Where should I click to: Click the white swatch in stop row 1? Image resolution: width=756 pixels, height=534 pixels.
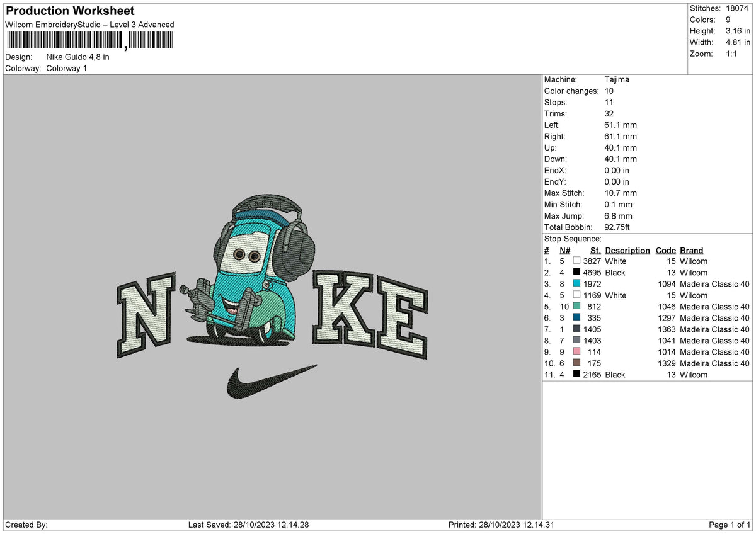(x=576, y=261)
